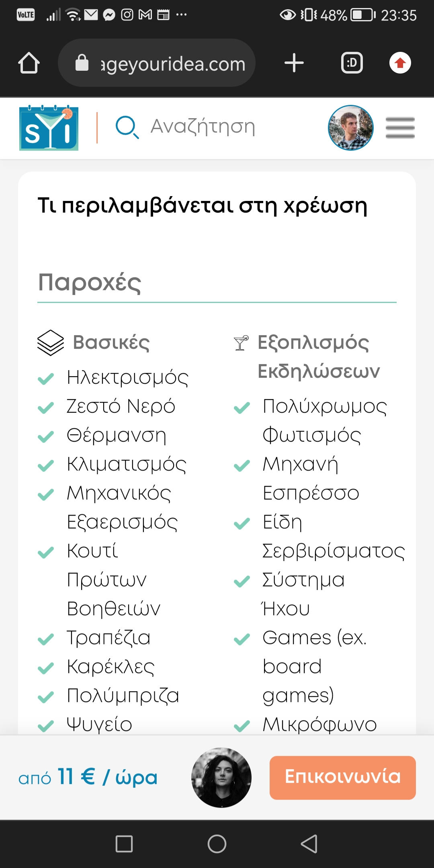Viewport: 434px width, 868px height.
Task: Tap the Android back navigation button
Action: tap(309, 843)
